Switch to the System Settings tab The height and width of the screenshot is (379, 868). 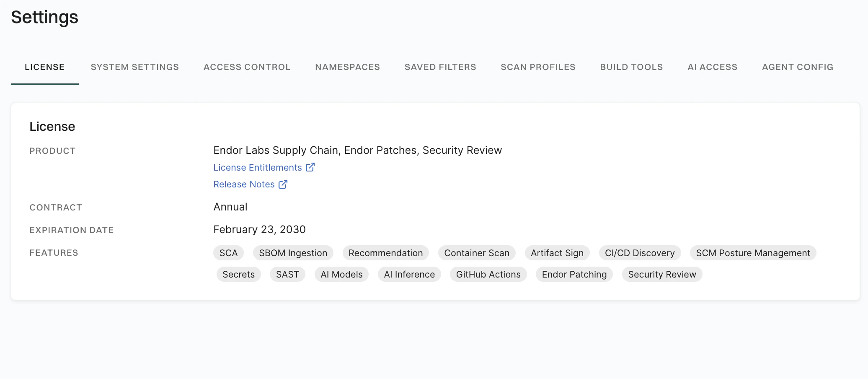(x=135, y=67)
